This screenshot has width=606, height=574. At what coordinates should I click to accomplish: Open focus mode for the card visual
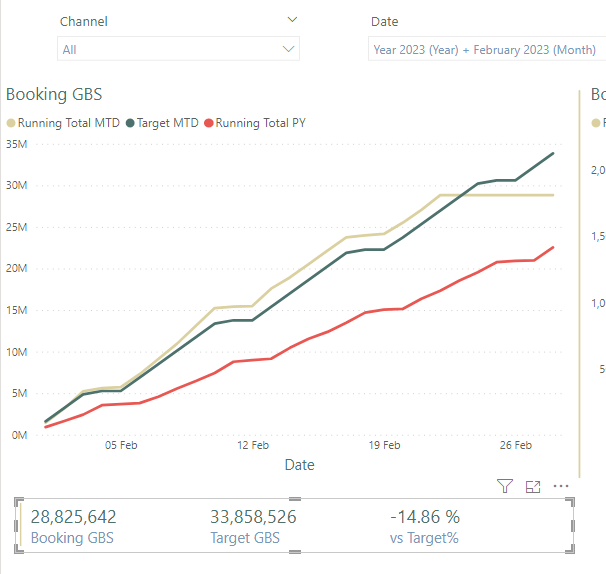(533, 487)
